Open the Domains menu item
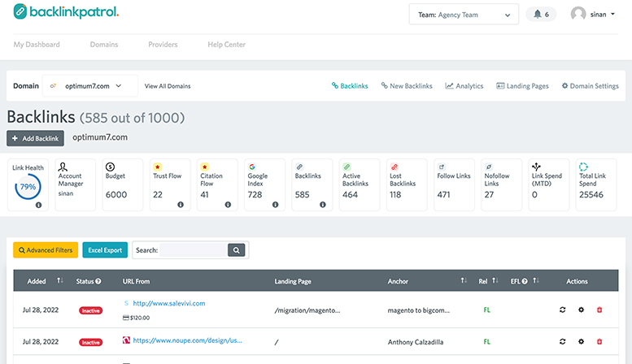Image resolution: width=632 pixels, height=364 pixels. [x=104, y=45]
